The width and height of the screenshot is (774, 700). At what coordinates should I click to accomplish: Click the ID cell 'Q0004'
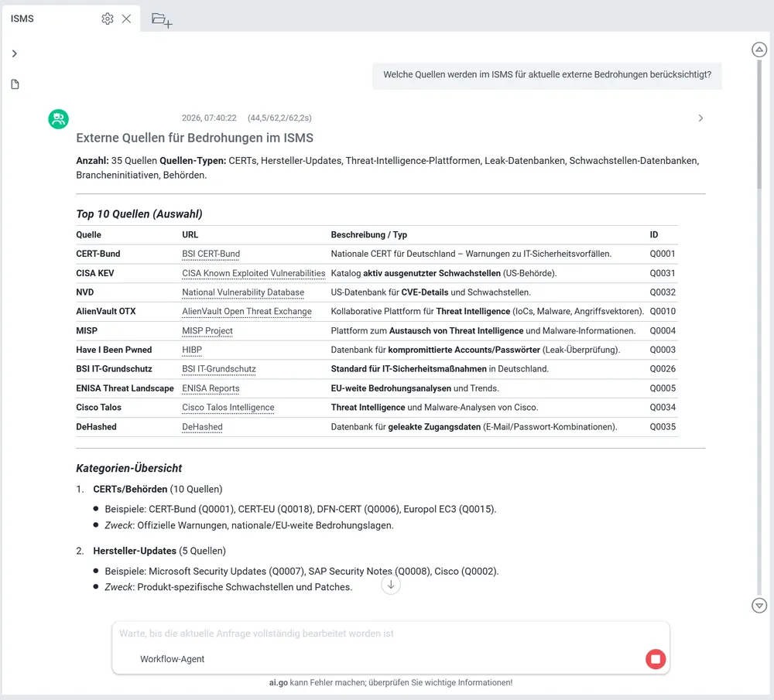662,330
